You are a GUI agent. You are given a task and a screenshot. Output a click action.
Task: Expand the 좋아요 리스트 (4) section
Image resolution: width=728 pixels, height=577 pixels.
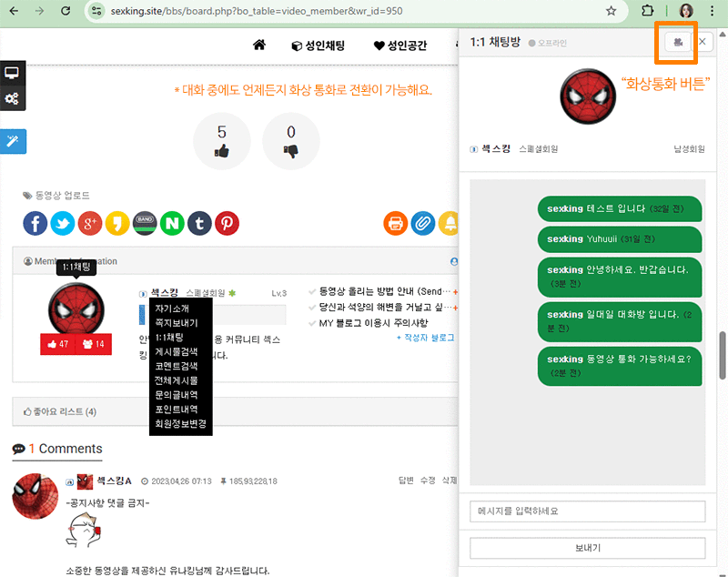click(x=60, y=411)
